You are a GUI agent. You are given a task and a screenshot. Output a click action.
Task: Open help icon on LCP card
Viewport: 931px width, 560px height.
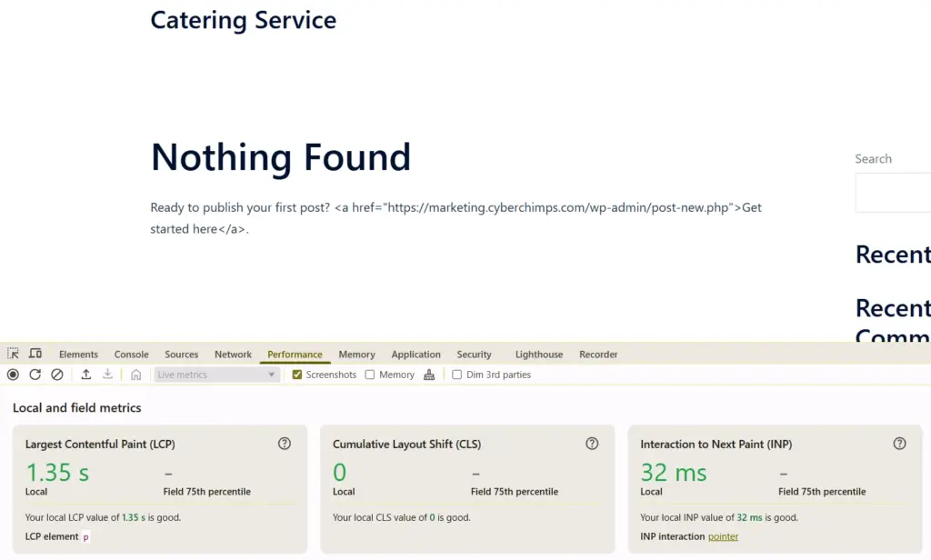285,444
